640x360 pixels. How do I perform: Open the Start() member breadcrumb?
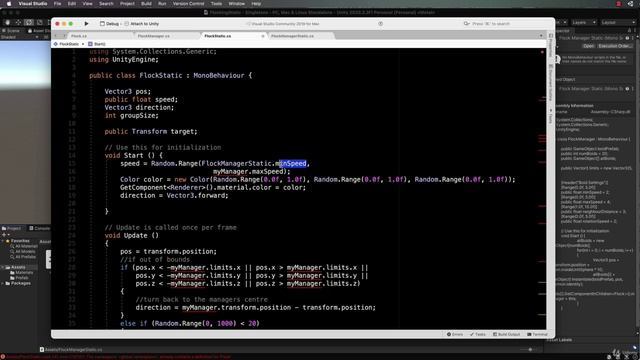pos(97,44)
